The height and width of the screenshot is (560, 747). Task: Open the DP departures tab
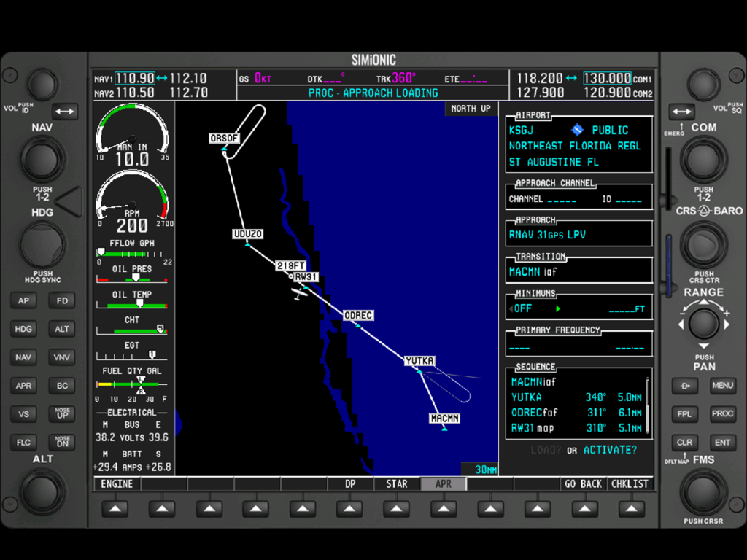point(349,483)
